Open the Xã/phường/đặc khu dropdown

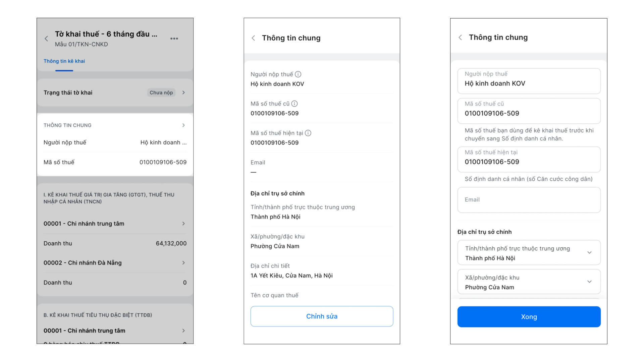click(529, 282)
